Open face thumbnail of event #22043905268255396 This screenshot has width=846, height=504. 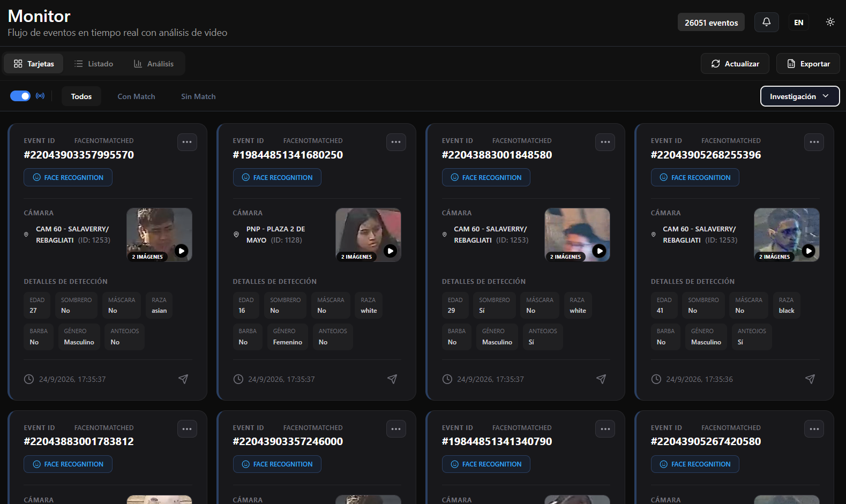click(787, 235)
